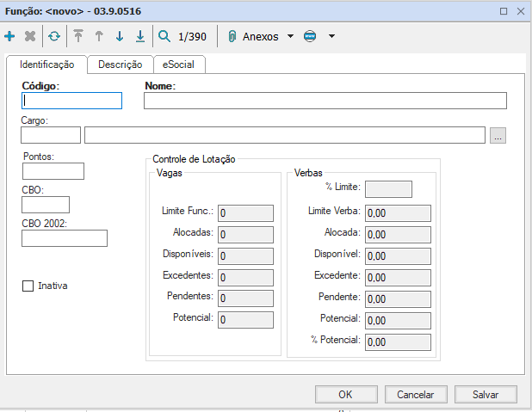Enable the Inativa checkbox
Screen dimensions: 532x412
coord(28,286)
